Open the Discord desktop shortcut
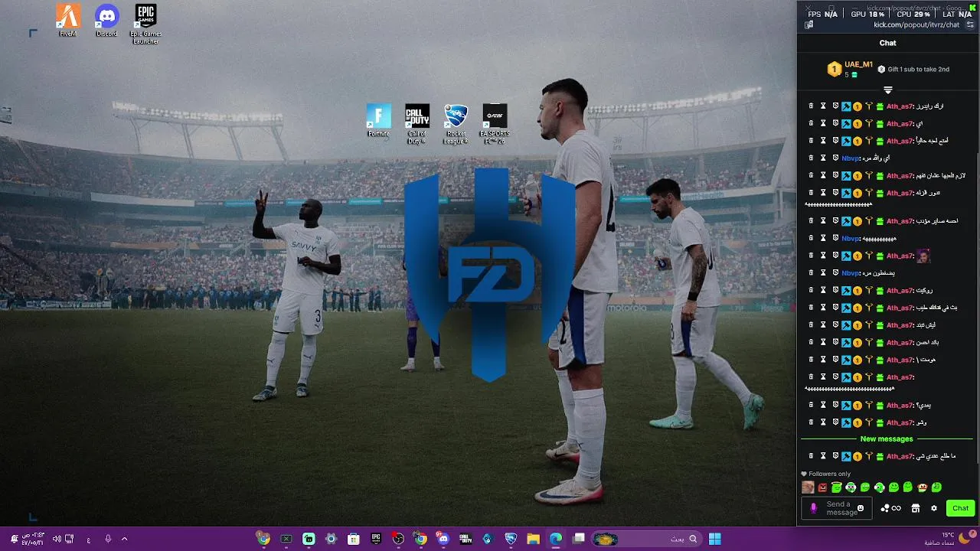Image resolution: width=980 pixels, height=551 pixels. 106,21
